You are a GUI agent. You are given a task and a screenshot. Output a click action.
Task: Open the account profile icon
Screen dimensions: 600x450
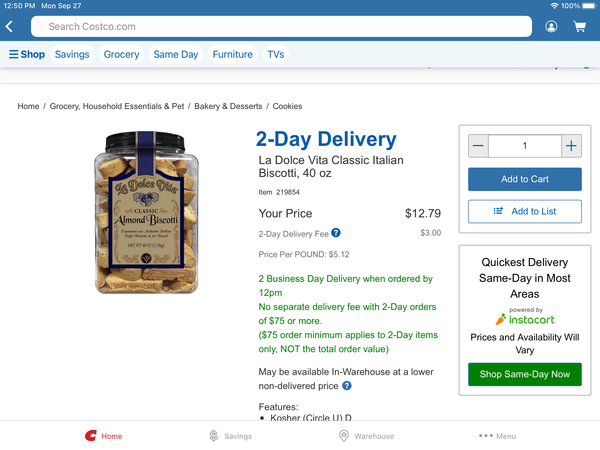point(551,26)
